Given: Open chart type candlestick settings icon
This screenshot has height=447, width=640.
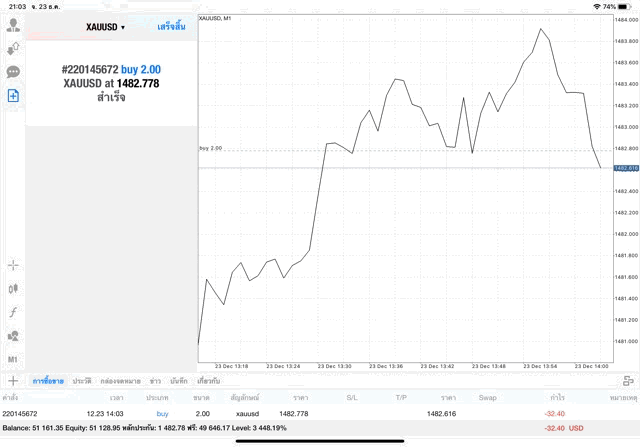Looking at the screenshot, I should click(13, 288).
